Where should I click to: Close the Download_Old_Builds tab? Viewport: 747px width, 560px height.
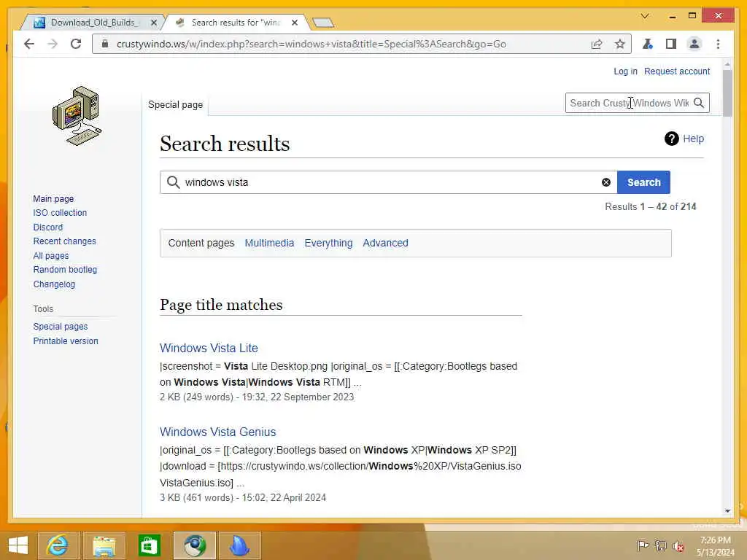[154, 23]
